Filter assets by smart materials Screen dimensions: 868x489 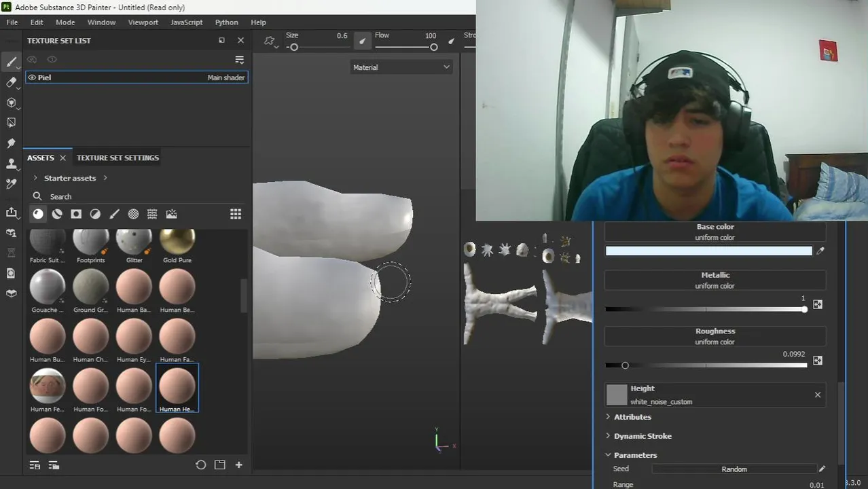point(57,214)
